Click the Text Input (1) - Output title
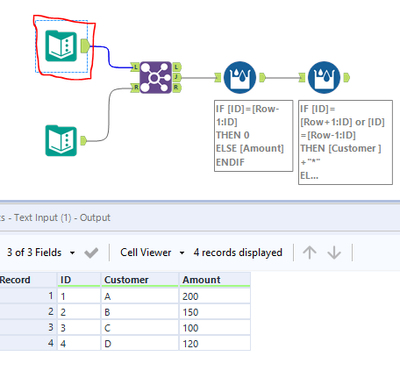 [x=62, y=218]
